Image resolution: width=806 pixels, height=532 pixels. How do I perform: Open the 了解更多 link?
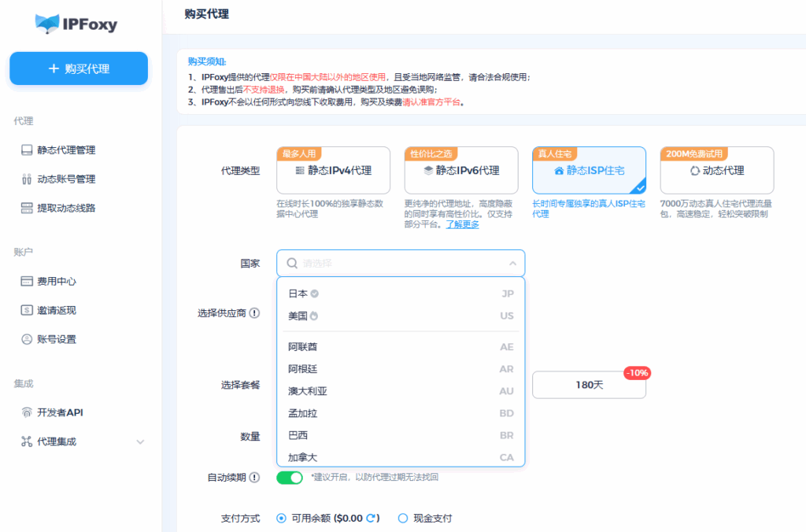[463, 224]
